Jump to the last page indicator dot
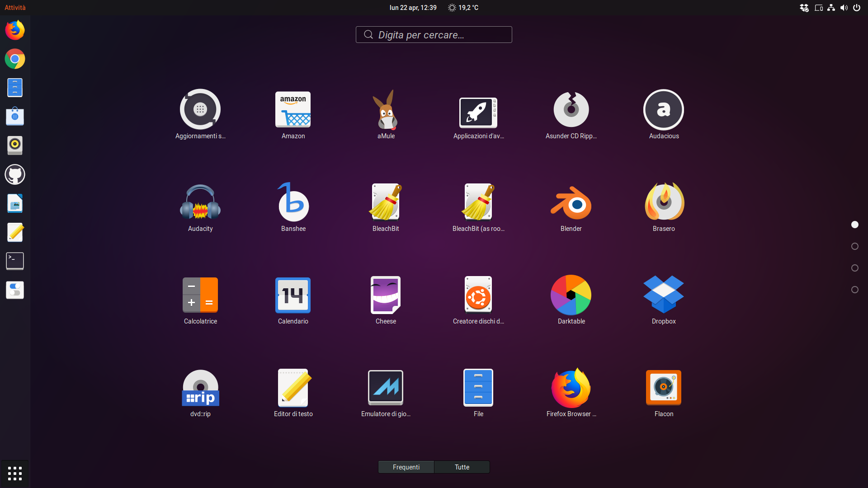The height and width of the screenshot is (488, 868). (x=854, y=290)
